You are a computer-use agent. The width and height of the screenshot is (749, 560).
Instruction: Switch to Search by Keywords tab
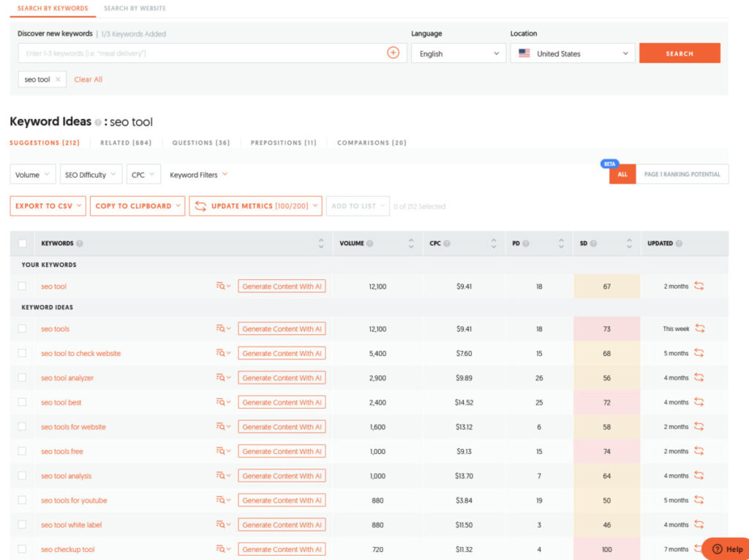[53, 9]
